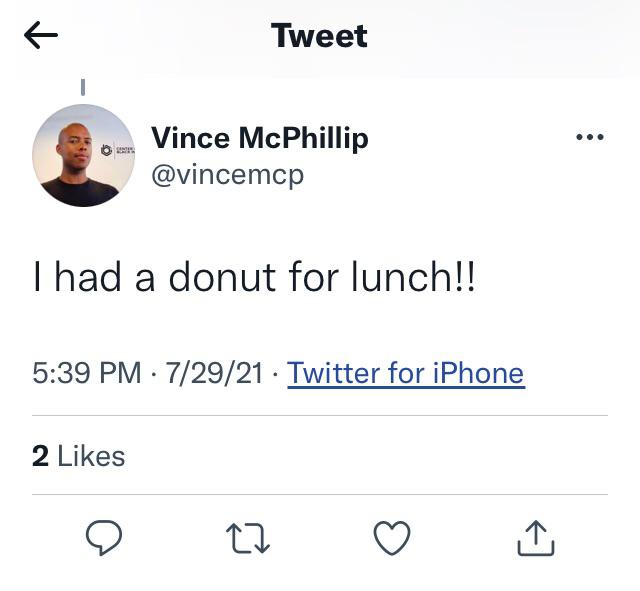This screenshot has height=591, width=640.
Task: Tap the "Tweet" header title
Action: [x=319, y=36]
